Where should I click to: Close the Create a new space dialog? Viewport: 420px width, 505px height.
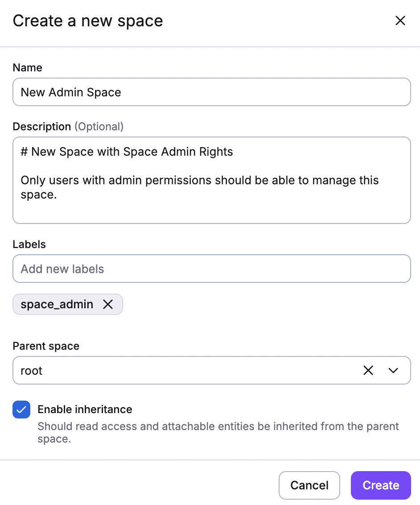point(400,21)
